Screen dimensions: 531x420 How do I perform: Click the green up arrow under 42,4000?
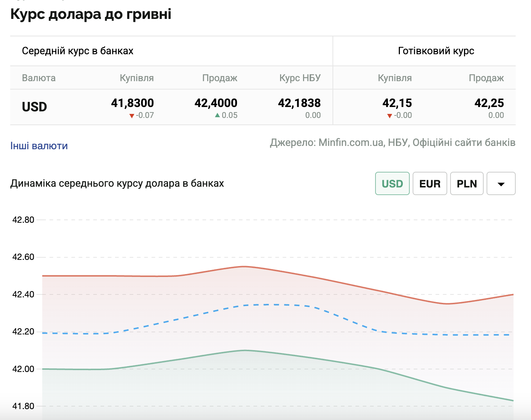pyautogui.click(x=217, y=115)
